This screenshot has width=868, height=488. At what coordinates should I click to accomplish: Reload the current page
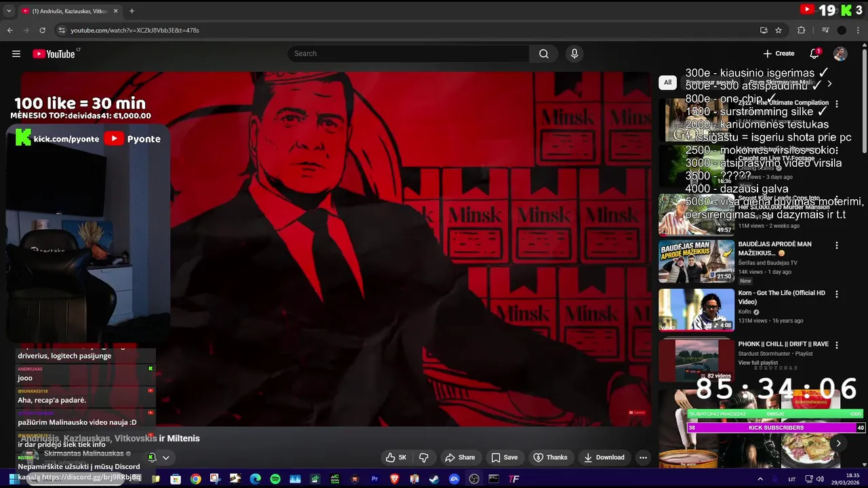pos(42,30)
